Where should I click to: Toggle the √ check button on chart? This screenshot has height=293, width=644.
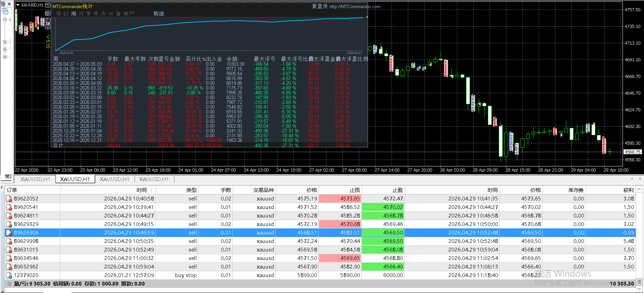click(x=48, y=27)
